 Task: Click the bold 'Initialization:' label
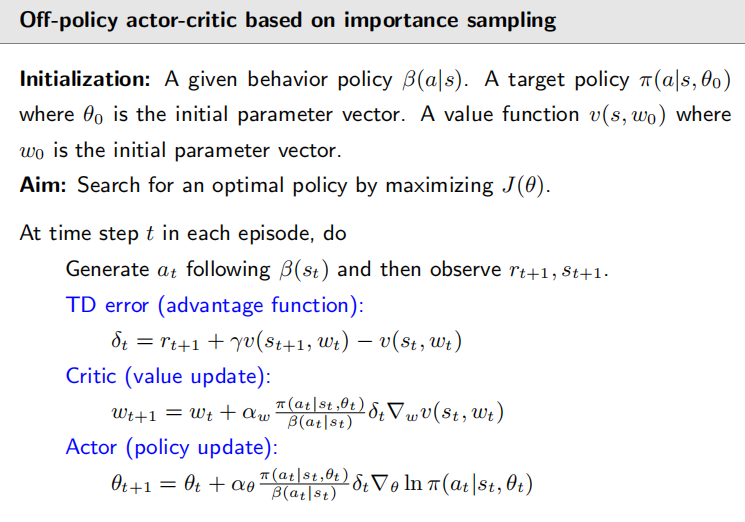pos(85,79)
